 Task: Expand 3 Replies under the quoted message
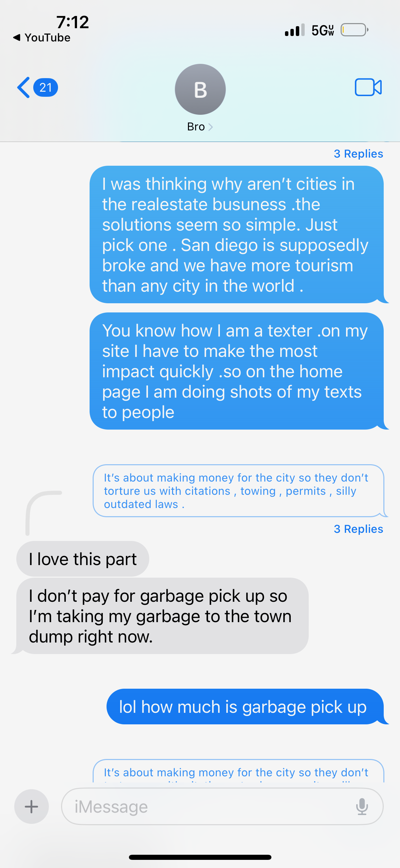[x=358, y=529]
